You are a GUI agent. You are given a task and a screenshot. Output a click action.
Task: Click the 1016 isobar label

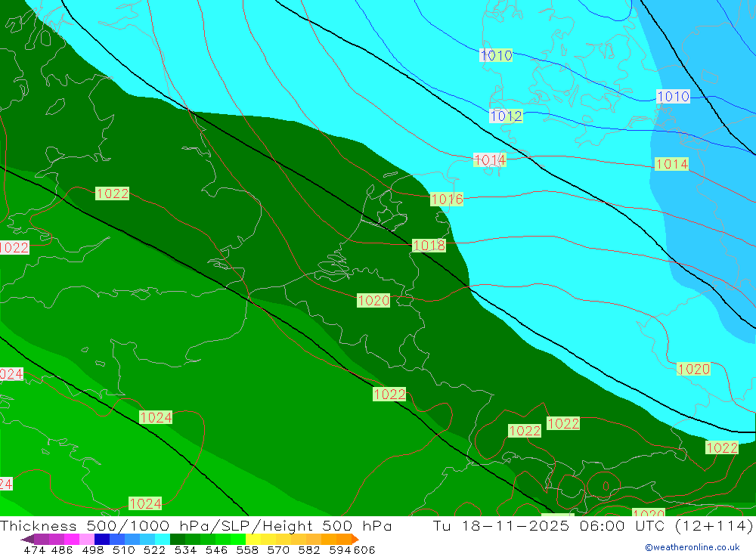point(447,199)
